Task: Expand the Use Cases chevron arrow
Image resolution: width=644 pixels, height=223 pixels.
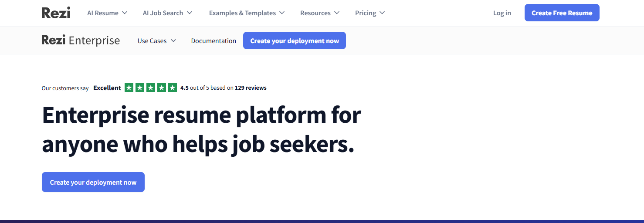Action: pos(173,41)
